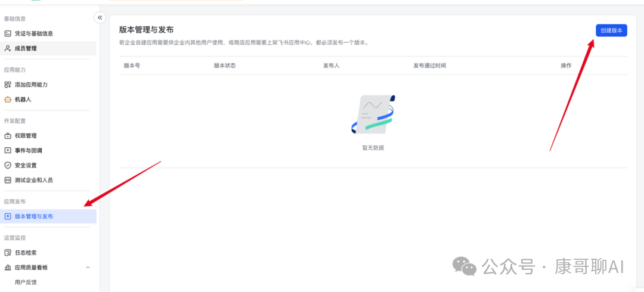Click the 发布通过时间 column header
This screenshot has width=644, height=292.
pos(429,66)
